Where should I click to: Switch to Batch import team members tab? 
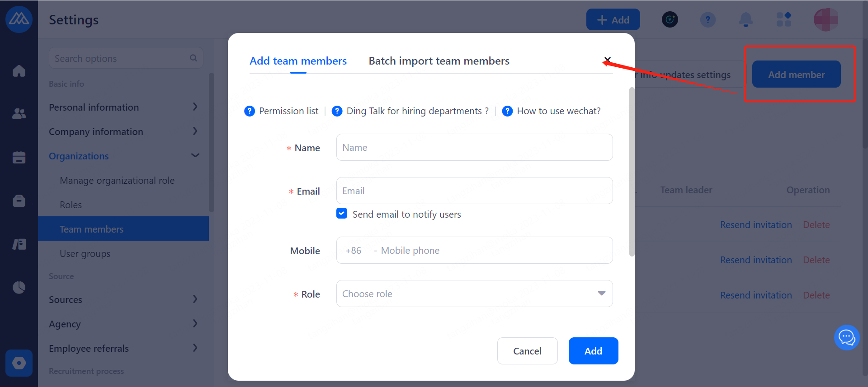click(439, 61)
